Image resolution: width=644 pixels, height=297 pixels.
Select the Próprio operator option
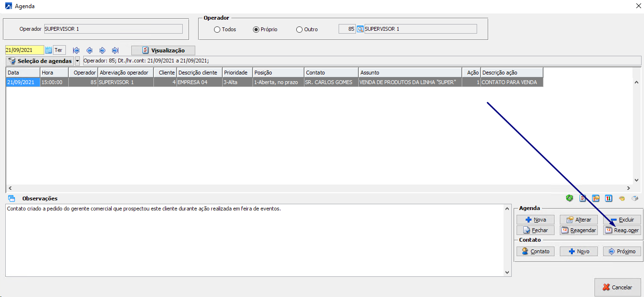pos(265,29)
